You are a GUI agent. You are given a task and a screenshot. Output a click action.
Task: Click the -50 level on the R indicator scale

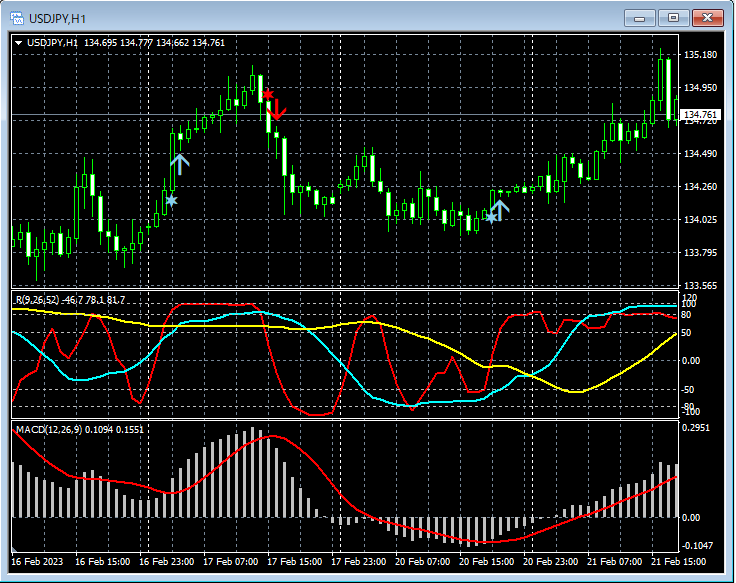click(x=687, y=390)
